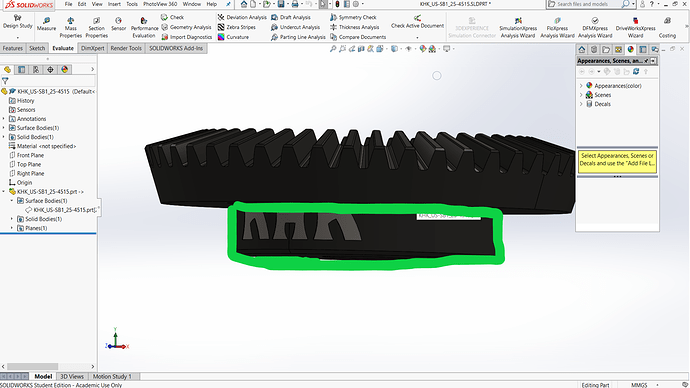Screen dimensions: 690x388
Task: Click the Search files and models field
Action: point(588,4)
